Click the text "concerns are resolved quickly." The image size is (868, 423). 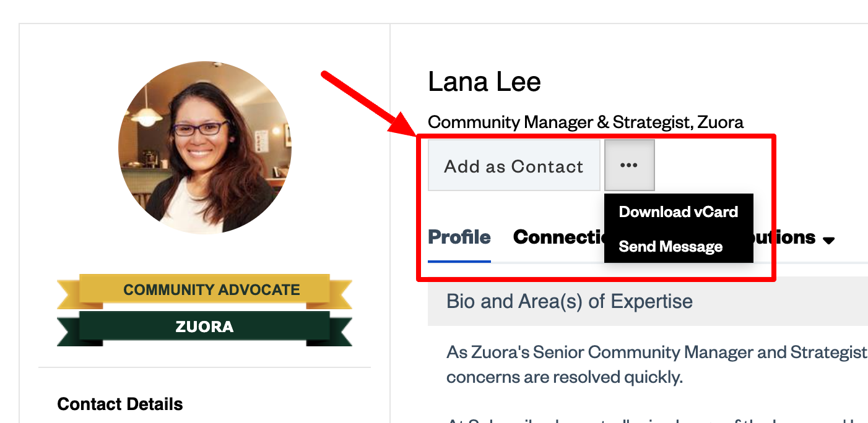point(564,377)
